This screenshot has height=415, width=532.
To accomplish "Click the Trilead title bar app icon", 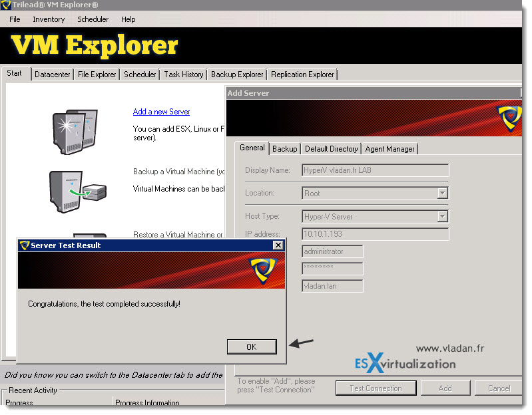I will (x=6, y=5).
